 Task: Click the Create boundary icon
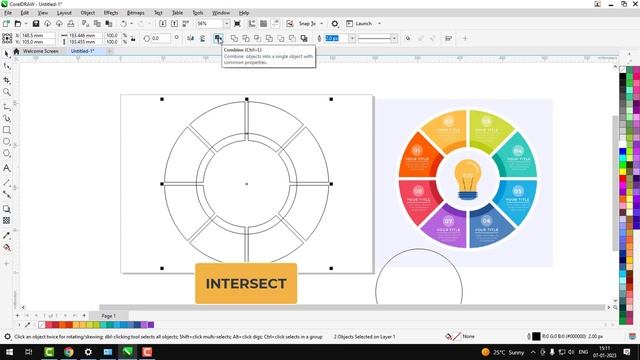click(x=304, y=38)
